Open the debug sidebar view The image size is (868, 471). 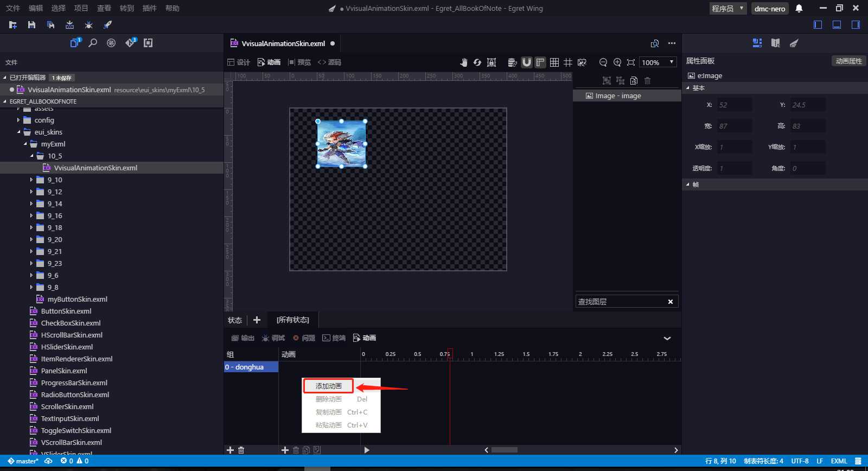111,43
